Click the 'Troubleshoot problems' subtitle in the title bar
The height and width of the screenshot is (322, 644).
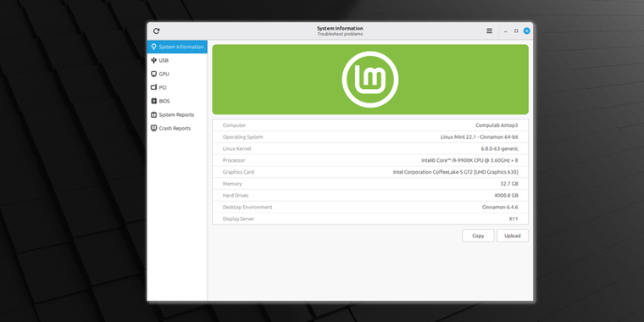[x=340, y=34]
